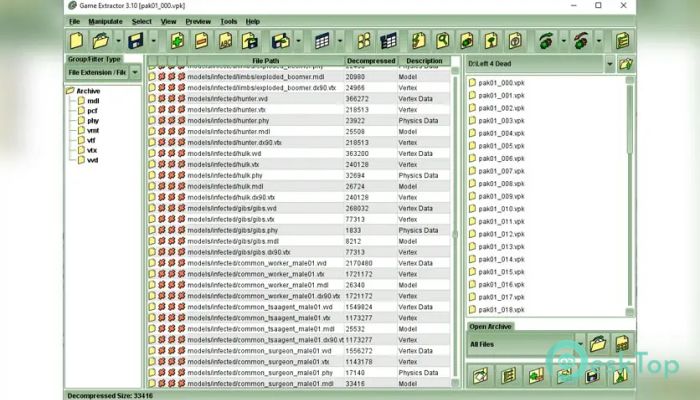Click the yellow-and-dark icon right of All Files
The image size is (700, 400).
point(622,343)
